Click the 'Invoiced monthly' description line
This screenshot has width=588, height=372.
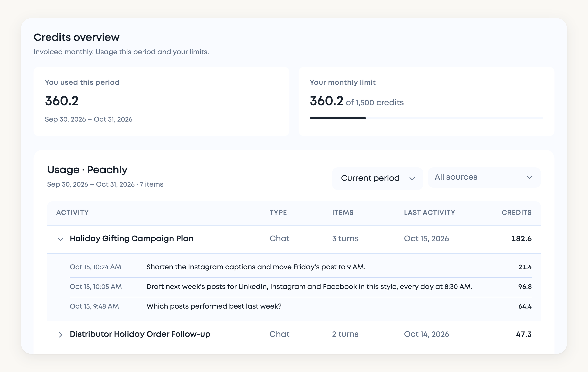(x=121, y=52)
